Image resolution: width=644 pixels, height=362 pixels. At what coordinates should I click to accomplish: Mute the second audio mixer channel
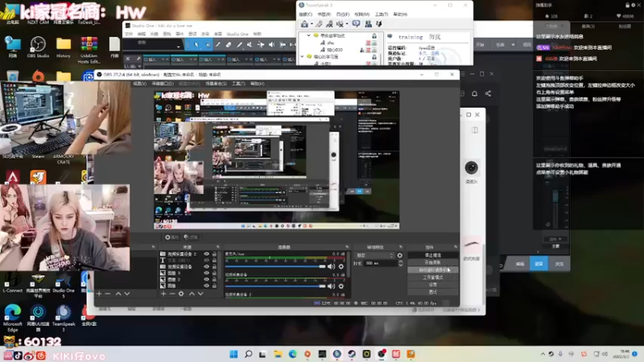point(331,286)
